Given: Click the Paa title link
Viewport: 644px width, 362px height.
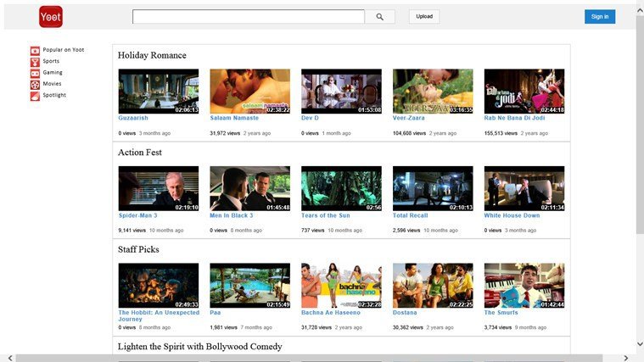Looking at the screenshot, I should click(x=216, y=312).
